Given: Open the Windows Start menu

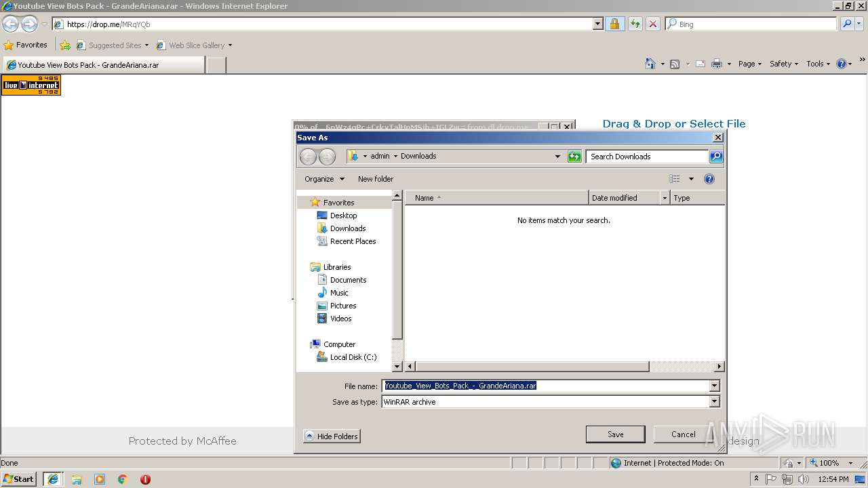Looking at the screenshot, I should click(x=19, y=479).
